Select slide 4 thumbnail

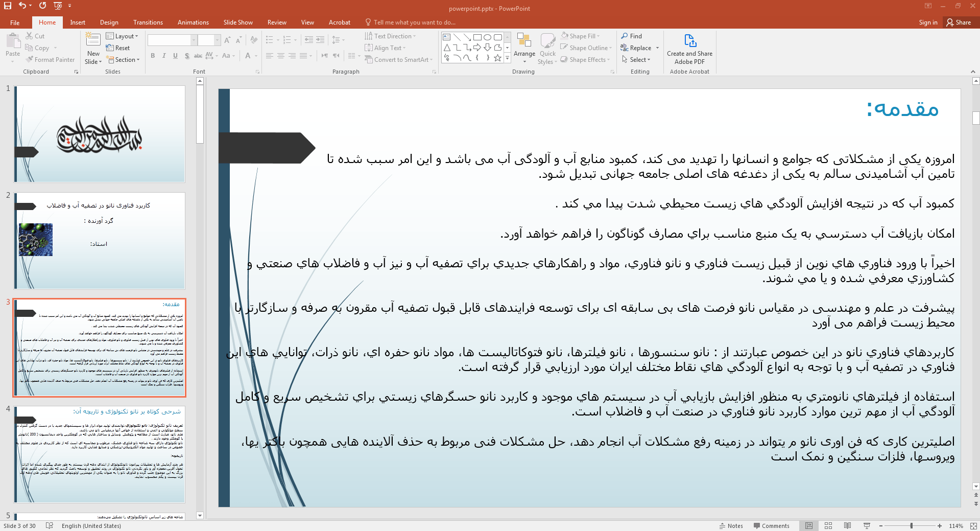[x=100, y=454]
